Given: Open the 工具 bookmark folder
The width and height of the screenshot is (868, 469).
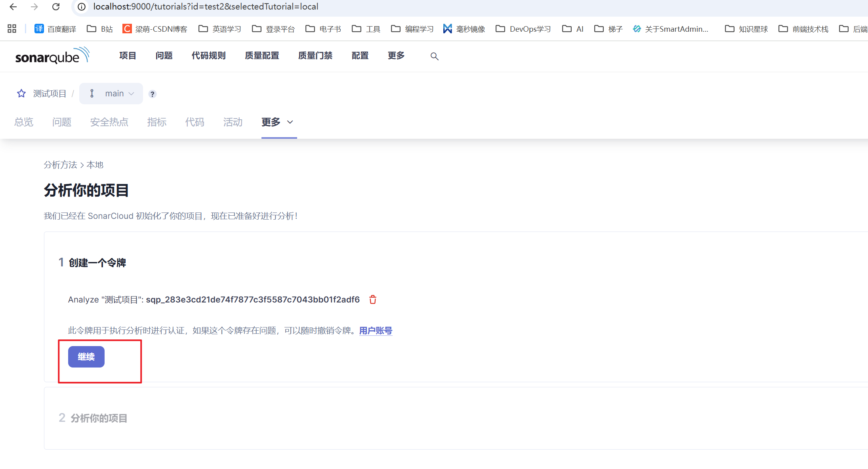Looking at the screenshot, I should coord(366,29).
